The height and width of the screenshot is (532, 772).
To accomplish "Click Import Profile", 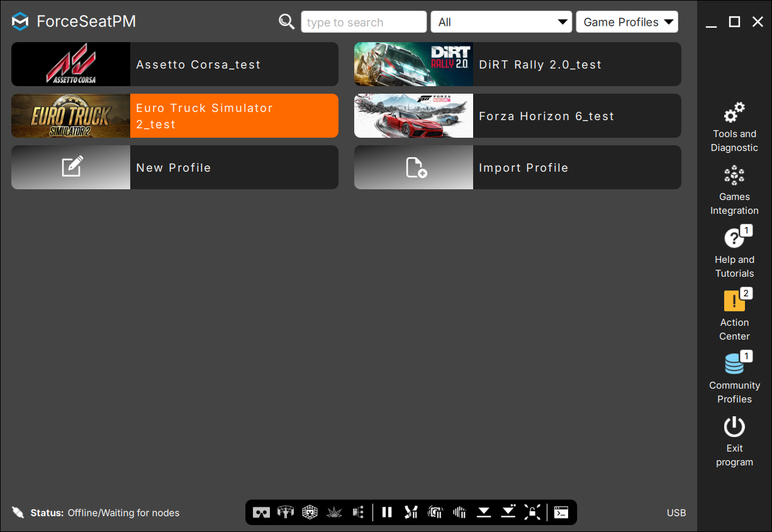I will pos(518,167).
